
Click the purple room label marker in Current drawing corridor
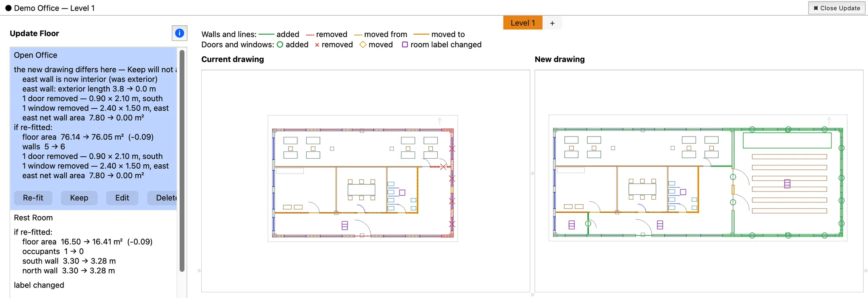[345, 225]
